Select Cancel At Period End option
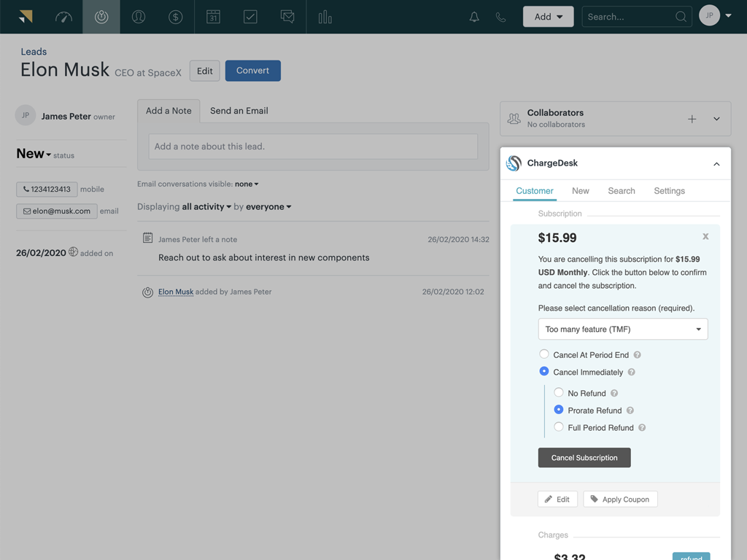 543,354
